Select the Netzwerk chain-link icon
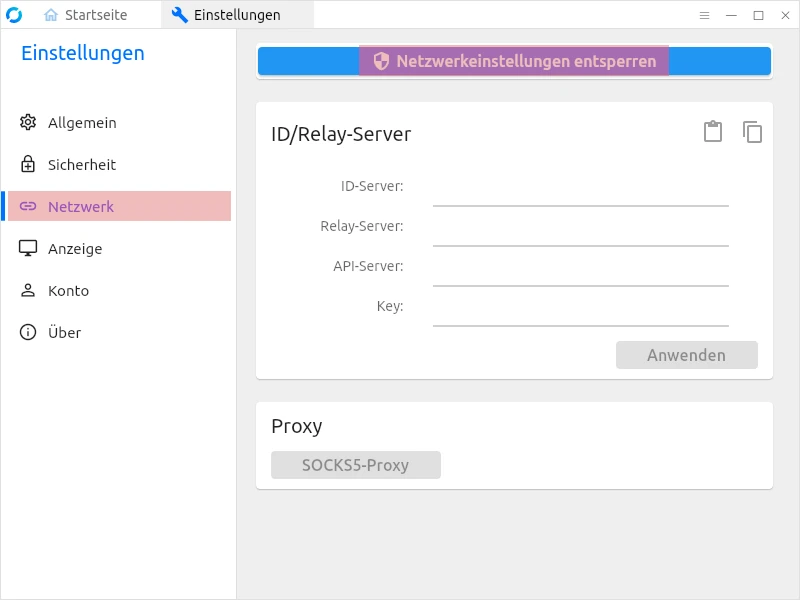Image resolution: width=800 pixels, height=600 pixels. (x=29, y=206)
